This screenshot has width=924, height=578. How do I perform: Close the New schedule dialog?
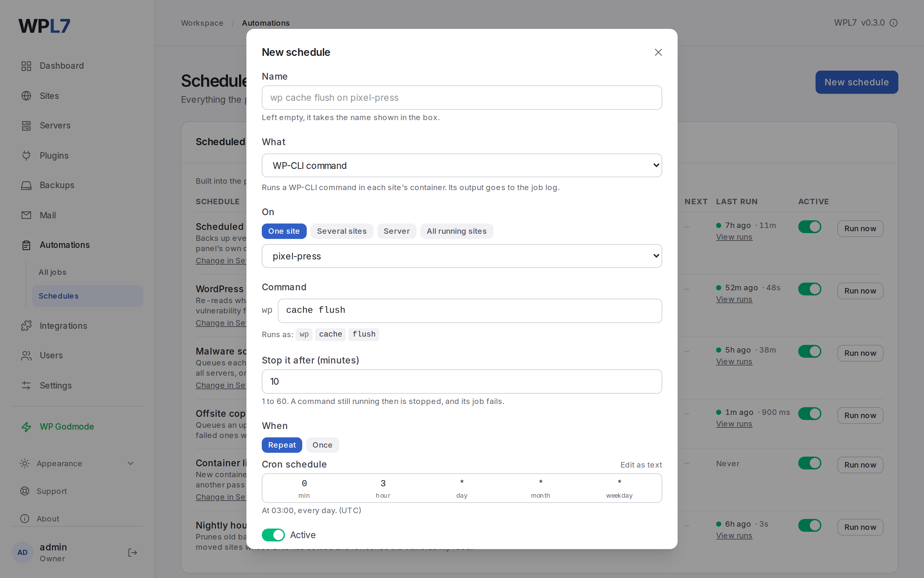point(658,52)
